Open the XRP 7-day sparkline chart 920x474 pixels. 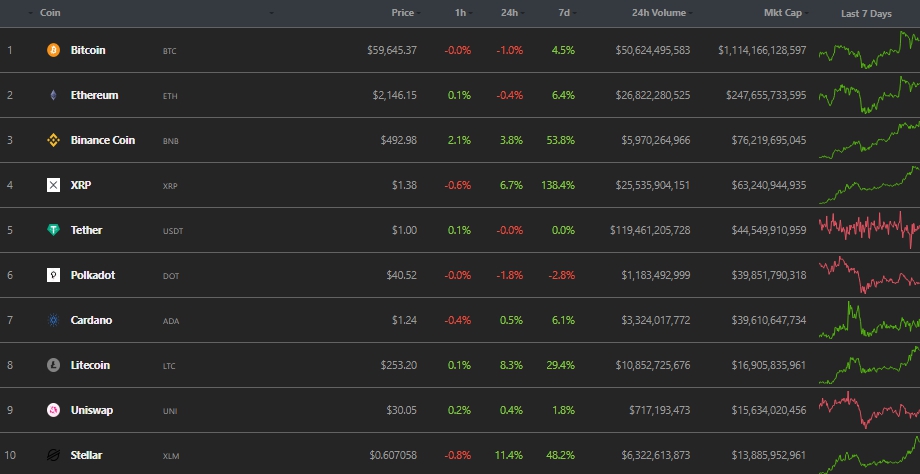(x=868, y=185)
